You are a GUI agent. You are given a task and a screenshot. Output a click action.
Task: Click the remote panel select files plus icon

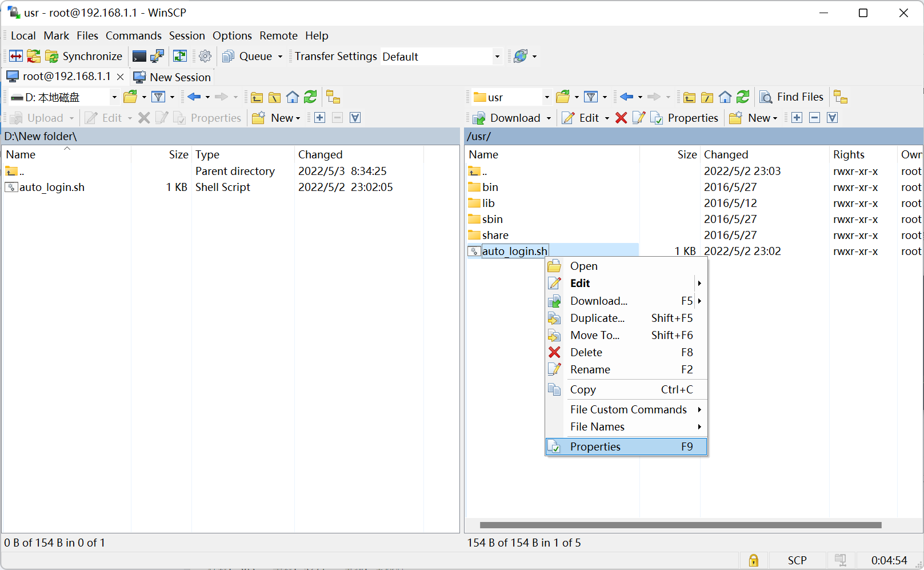(797, 118)
